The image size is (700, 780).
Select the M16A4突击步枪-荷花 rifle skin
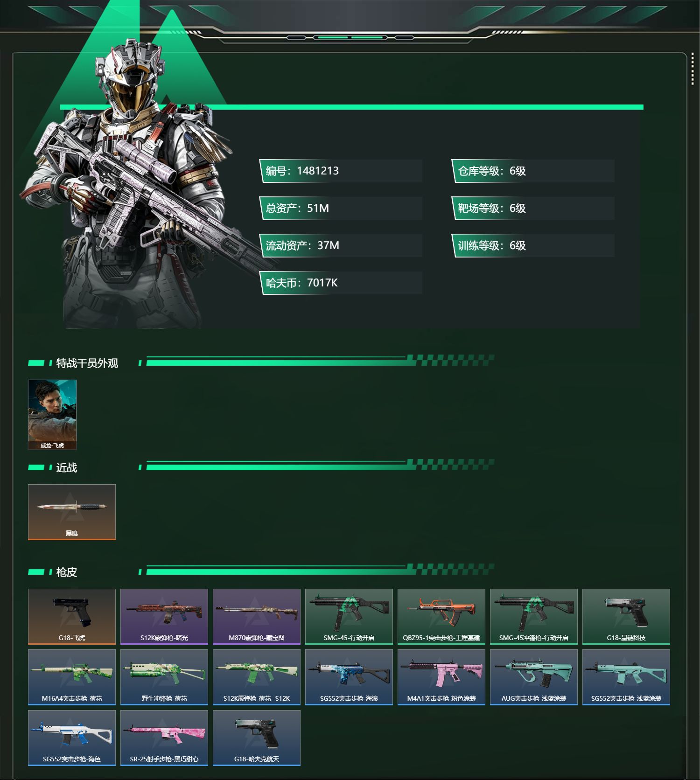(72, 677)
